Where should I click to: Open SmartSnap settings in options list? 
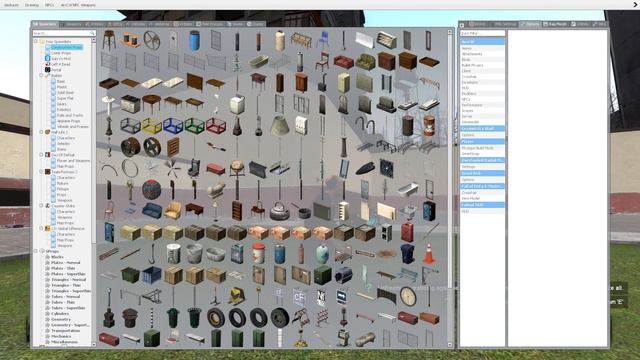pyautogui.click(x=482, y=153)
